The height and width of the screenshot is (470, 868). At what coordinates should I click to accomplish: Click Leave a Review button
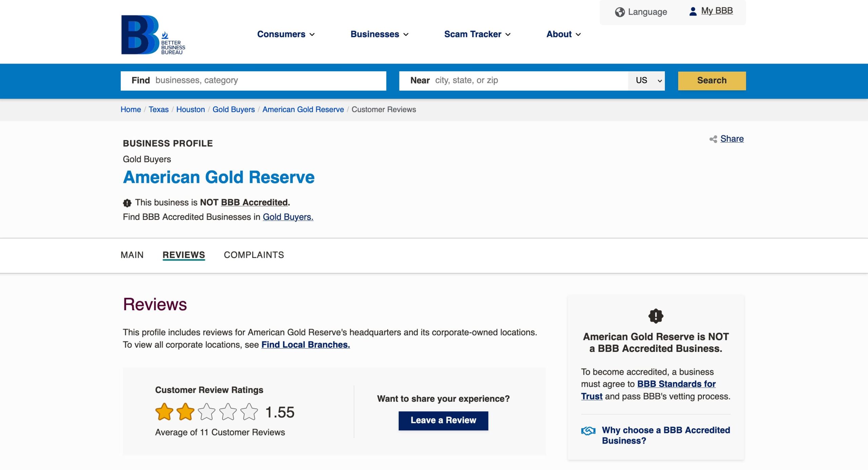[x=443, y=420]
